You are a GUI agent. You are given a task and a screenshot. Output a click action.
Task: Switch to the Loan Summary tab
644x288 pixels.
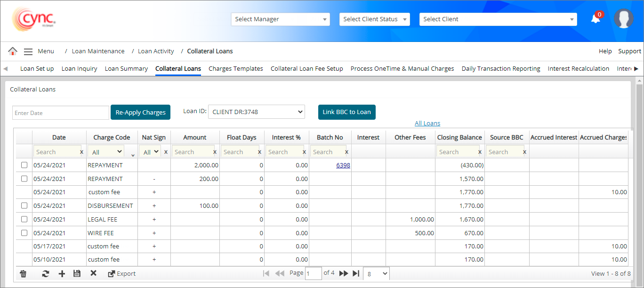(x=126, y=69)
